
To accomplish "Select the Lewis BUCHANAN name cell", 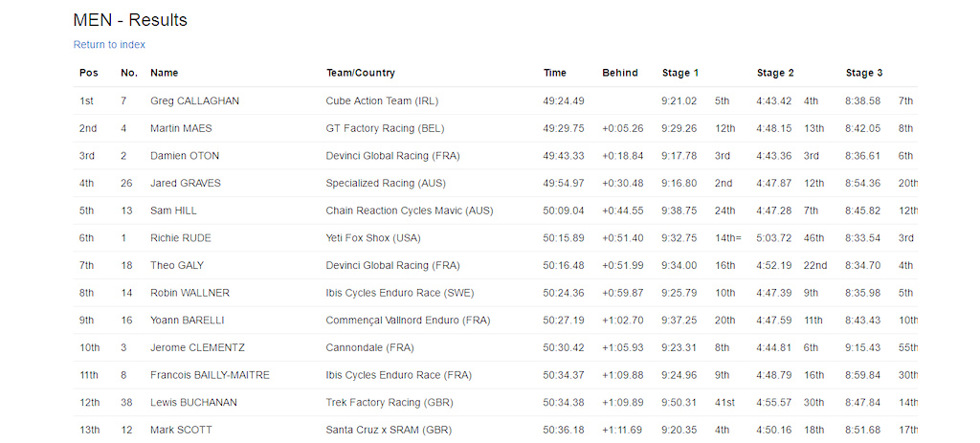I will pos(193,403).
